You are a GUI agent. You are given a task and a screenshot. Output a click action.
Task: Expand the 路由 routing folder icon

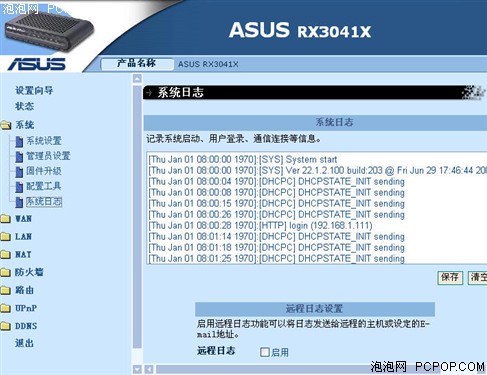coord(6,290)
